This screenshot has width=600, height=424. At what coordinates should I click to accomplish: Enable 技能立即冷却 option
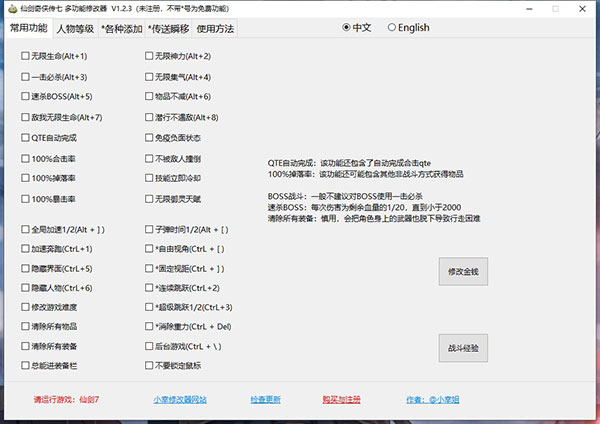[150, 177]
